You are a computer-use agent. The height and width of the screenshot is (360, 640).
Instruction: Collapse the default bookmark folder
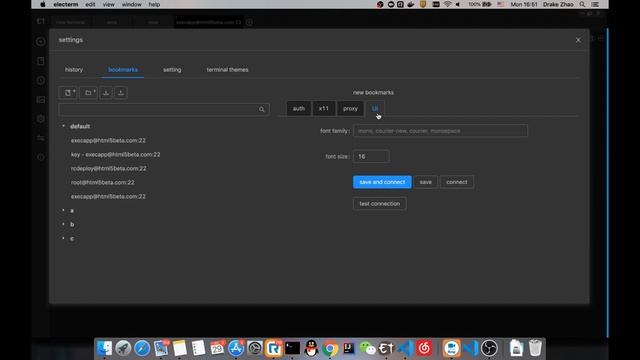pos(63,126)
